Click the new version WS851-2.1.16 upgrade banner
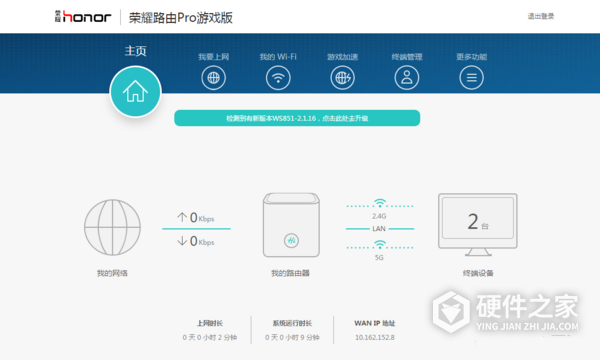The height and width of the screenshot is (360, 600). pyautogui.click(x=297, y=118)
